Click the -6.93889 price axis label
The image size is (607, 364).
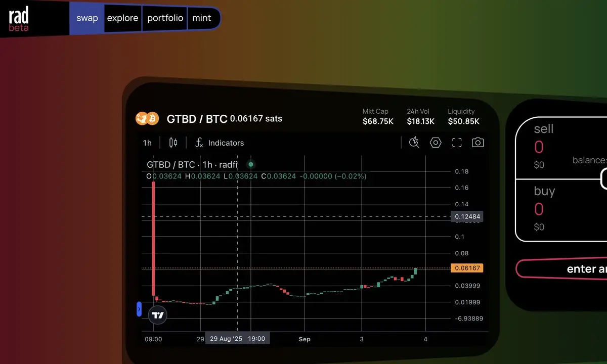pos(469,318)
